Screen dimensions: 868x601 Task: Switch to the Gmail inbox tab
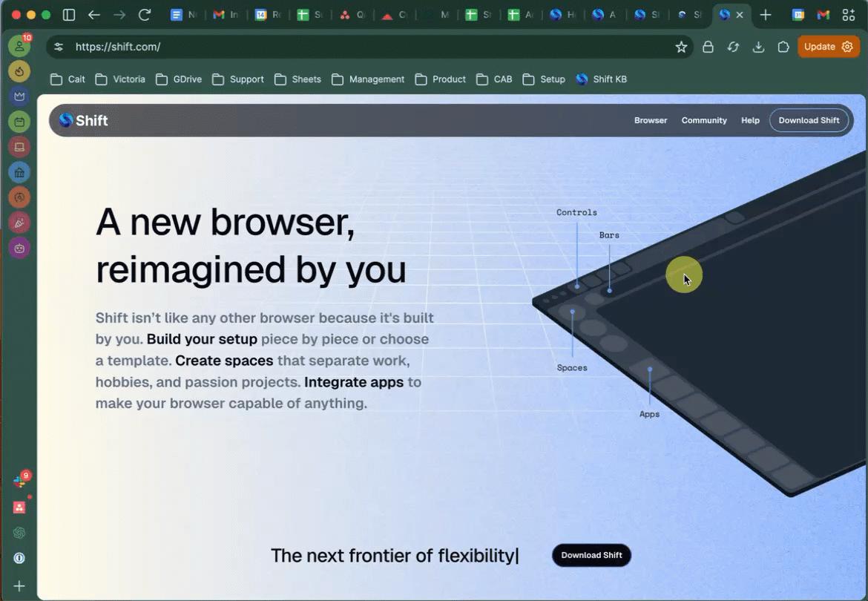(226, 15)
